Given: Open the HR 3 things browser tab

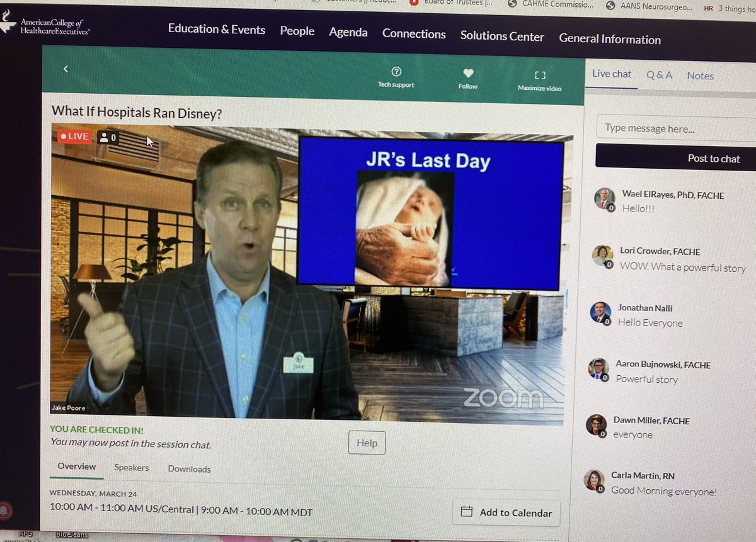Looking at the screenshot, I should point(729,8).
